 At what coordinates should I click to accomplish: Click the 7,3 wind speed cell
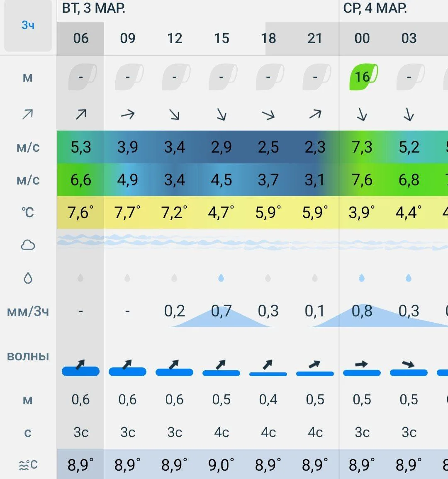362,147
